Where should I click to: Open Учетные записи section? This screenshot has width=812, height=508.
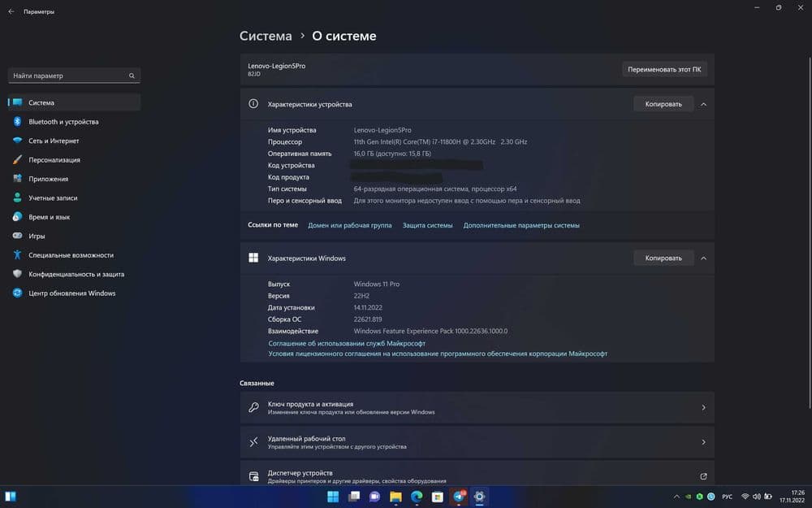tap(74, 198)
